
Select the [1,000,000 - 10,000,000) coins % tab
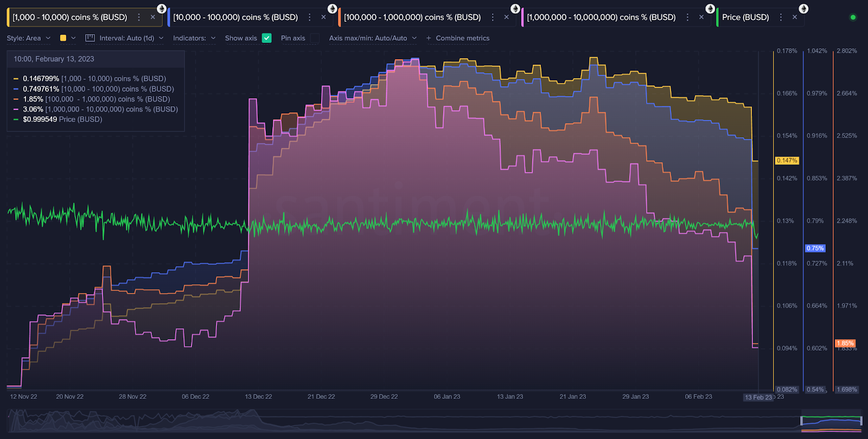point(601,17)
